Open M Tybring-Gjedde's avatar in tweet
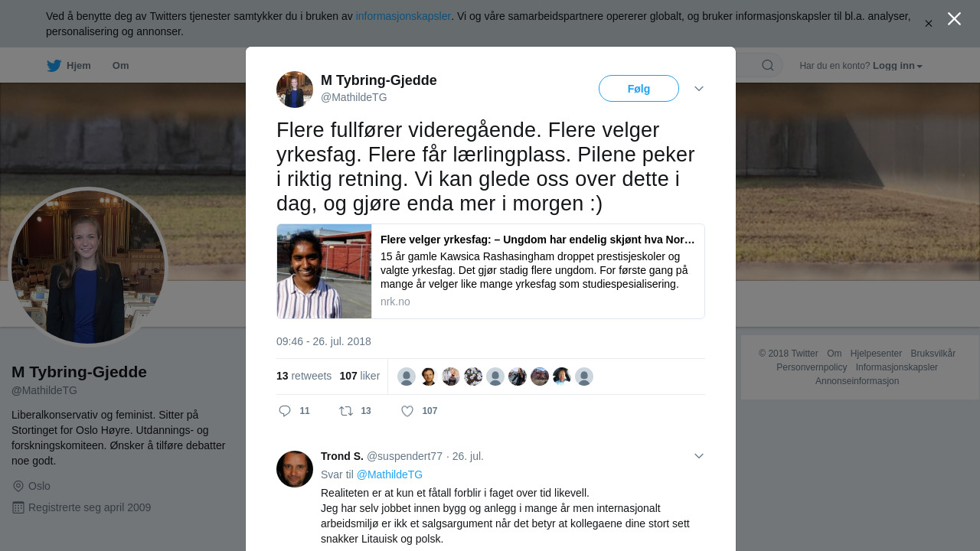This screenshot has height=551, width=980. [295, 90]
